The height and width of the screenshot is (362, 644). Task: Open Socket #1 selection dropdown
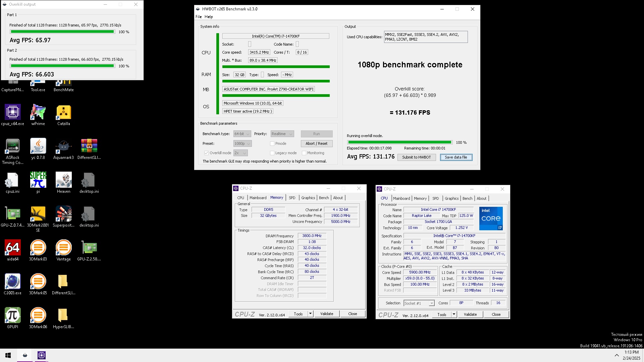[419, 303]
